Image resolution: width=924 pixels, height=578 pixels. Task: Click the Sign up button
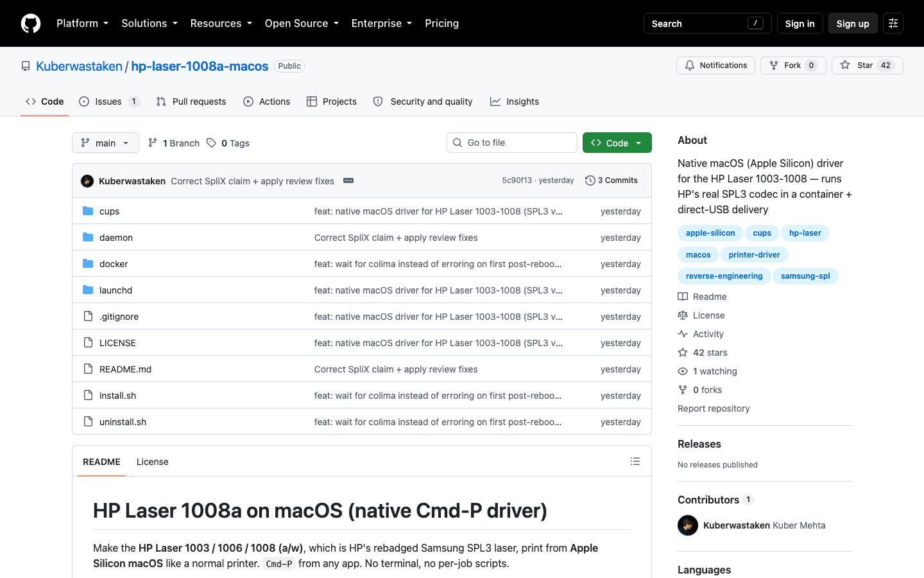click(x=853, y=23)
